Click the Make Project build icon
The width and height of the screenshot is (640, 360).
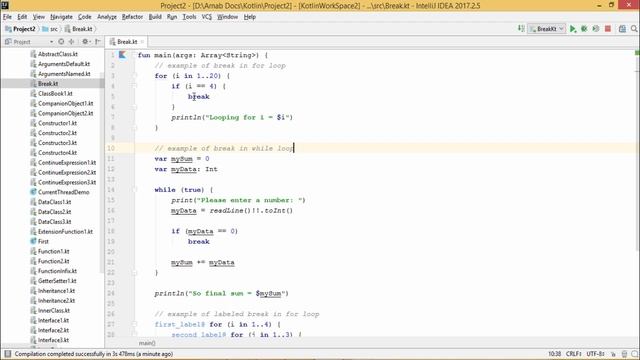pyautogui.click(x=521, y=29)
